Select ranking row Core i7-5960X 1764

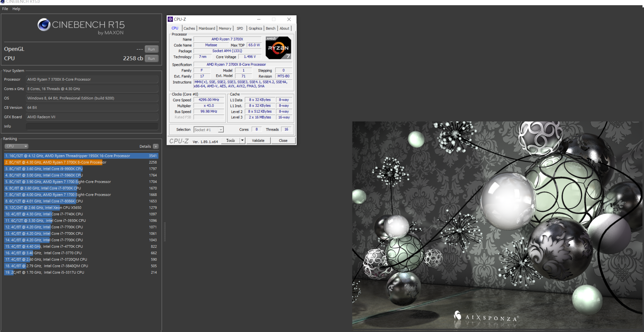pyautogui.click(x=81, y=175)
